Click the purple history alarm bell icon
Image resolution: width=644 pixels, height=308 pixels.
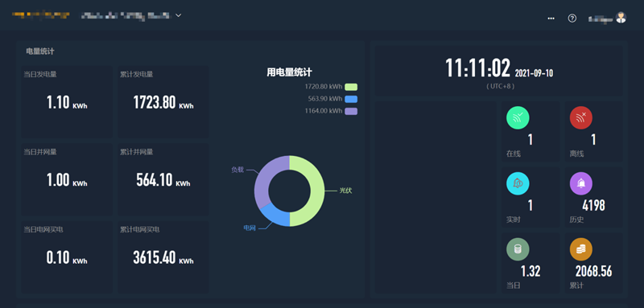[x=581, y=183]
